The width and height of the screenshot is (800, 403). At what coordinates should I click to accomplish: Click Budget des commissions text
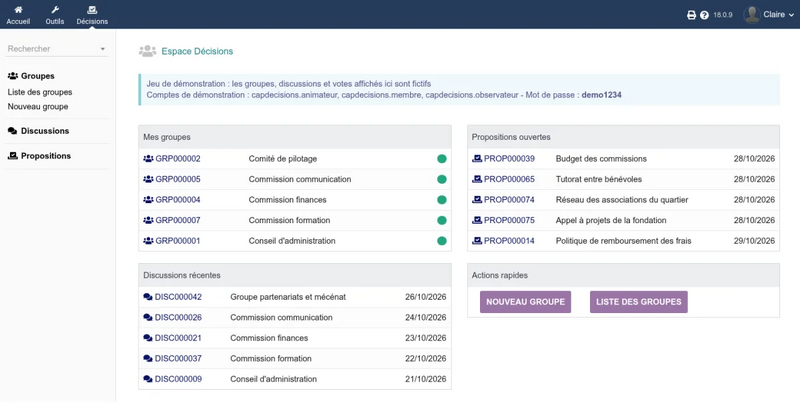pos(601,159)
